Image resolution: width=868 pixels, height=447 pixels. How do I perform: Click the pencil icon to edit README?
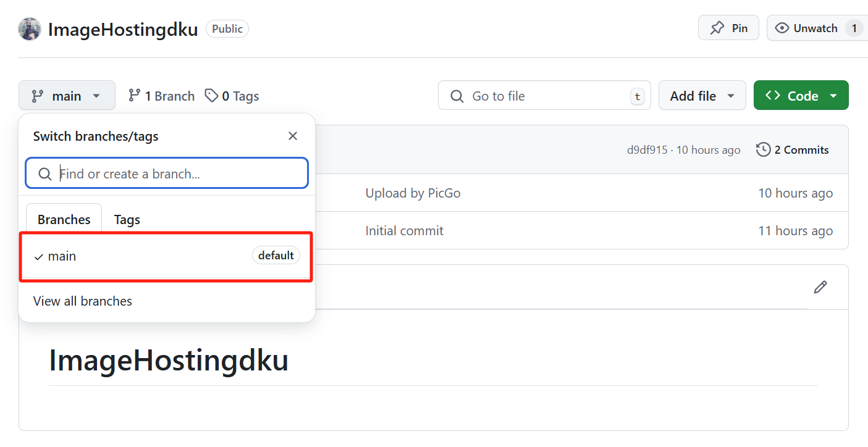[x=820, y=287]
